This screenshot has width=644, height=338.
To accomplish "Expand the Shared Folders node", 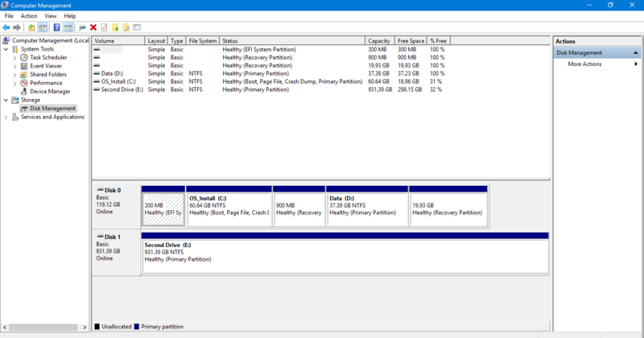I will point(15,74).
